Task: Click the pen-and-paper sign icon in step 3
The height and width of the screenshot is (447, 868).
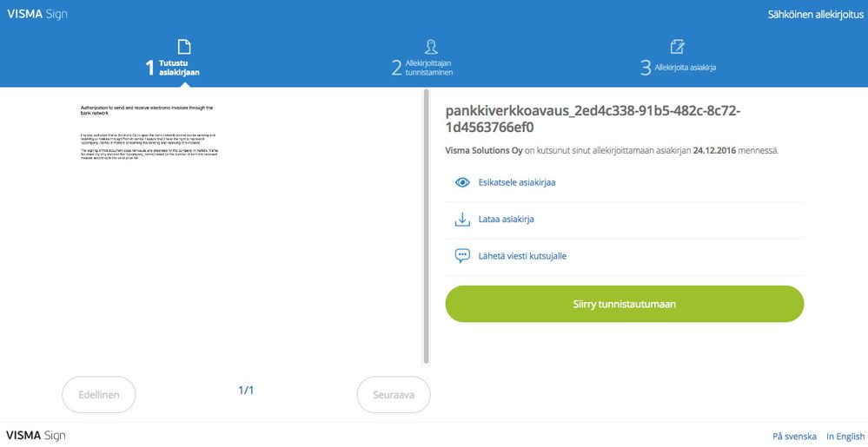Action: [x=677, y=47]
